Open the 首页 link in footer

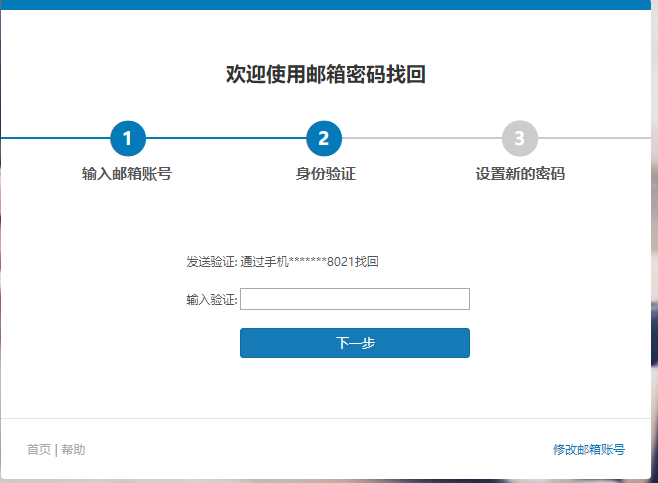point(39,450)
